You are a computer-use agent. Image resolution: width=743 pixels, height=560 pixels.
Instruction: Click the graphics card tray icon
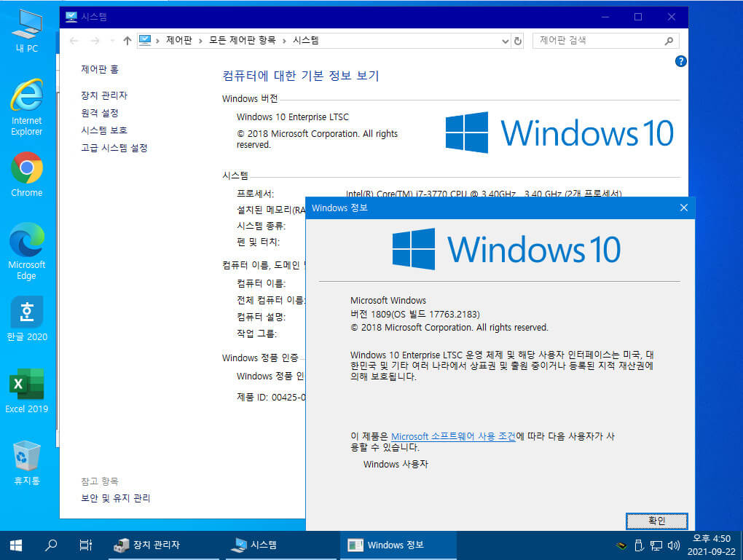pyautogui.click(x=621, y=545)
